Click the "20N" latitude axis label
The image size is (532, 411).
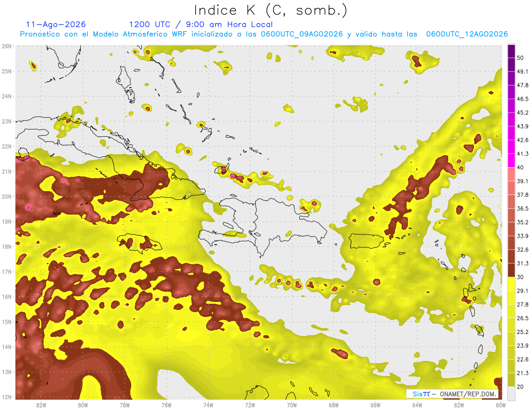[6, 196]
